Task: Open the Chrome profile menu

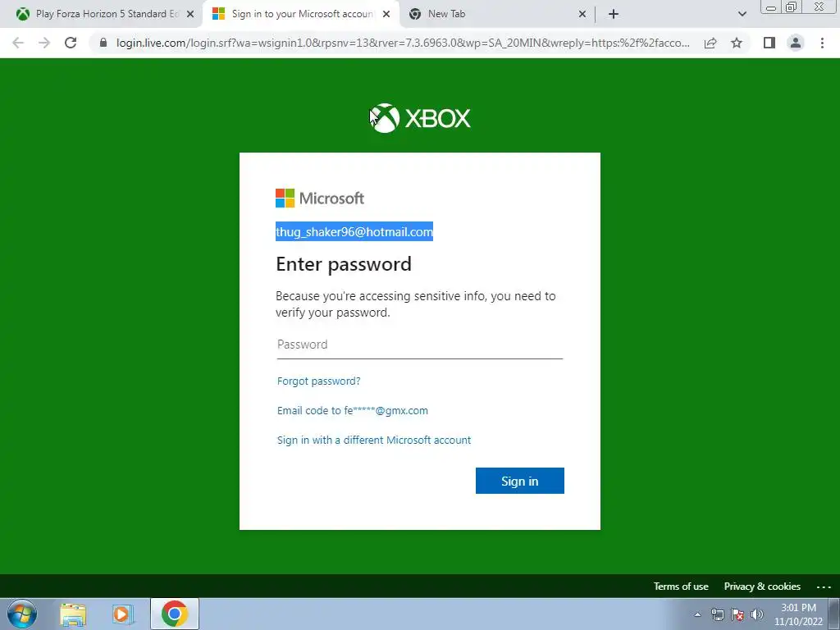Action: 796,43
